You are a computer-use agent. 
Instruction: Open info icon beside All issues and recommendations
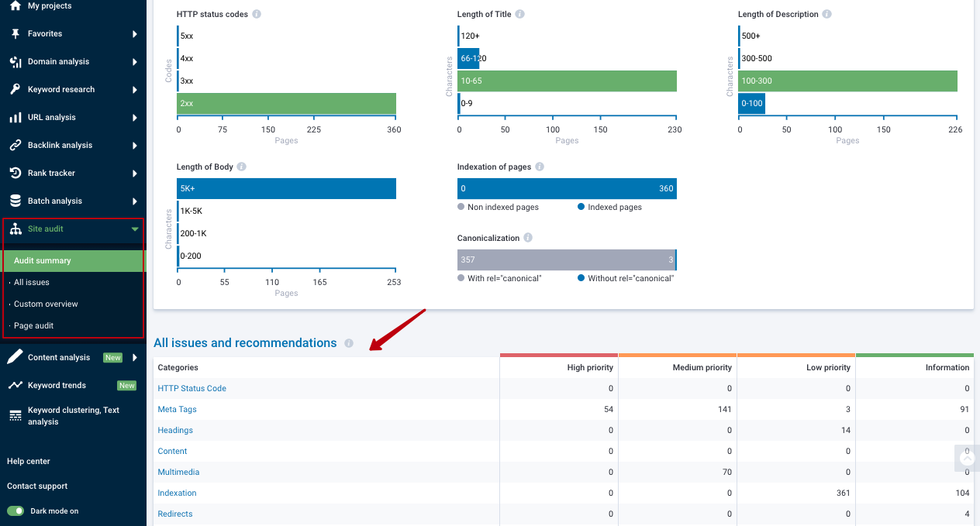tap(349, 343)
